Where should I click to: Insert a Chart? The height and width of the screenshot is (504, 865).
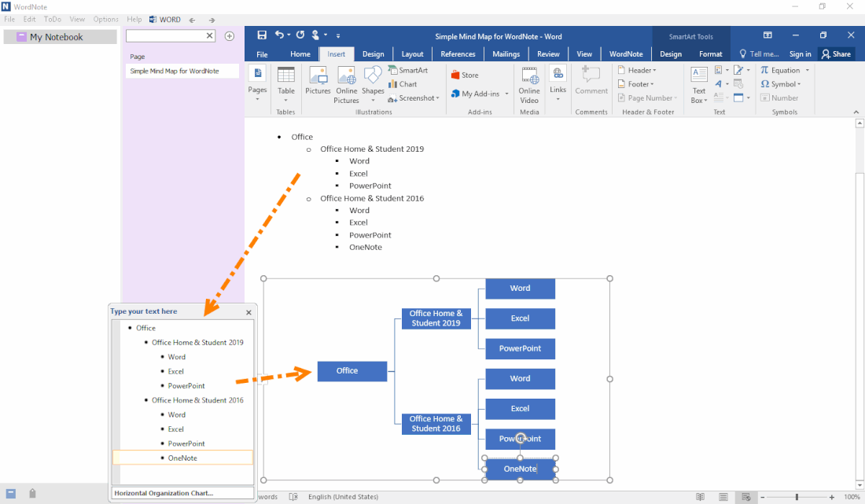[x=403, y=84]
